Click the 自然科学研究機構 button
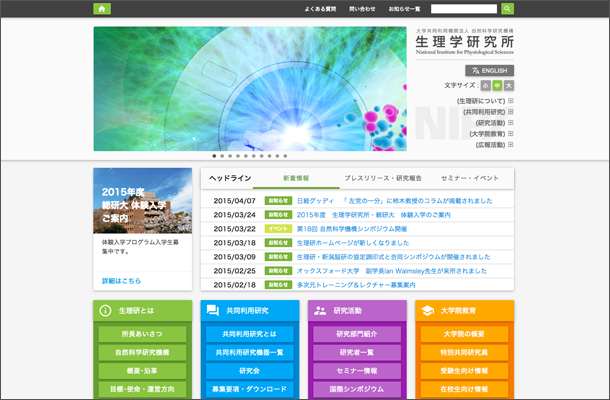Screen dimensions: 610x400 [142, 353]
